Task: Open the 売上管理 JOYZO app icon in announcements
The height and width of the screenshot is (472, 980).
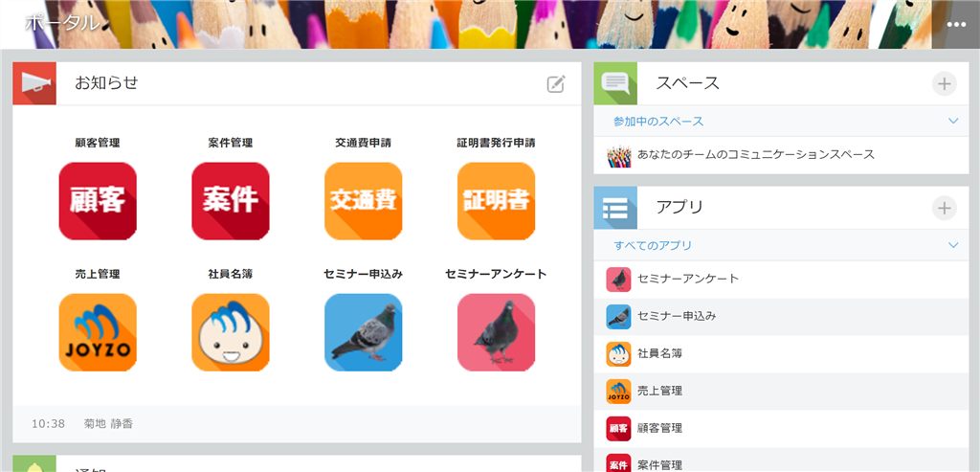Action: (98, 332)
